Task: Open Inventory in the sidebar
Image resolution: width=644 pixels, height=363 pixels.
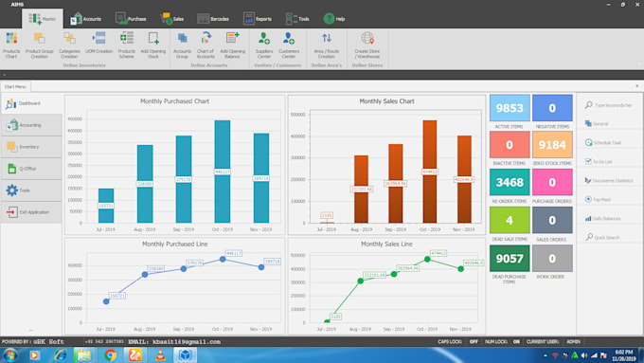Action: 31,147
